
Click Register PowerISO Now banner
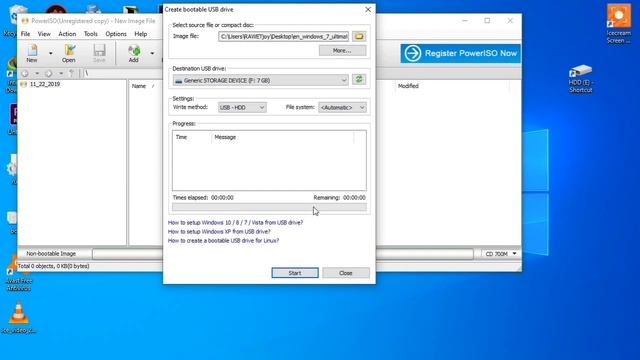coord(460,53)
